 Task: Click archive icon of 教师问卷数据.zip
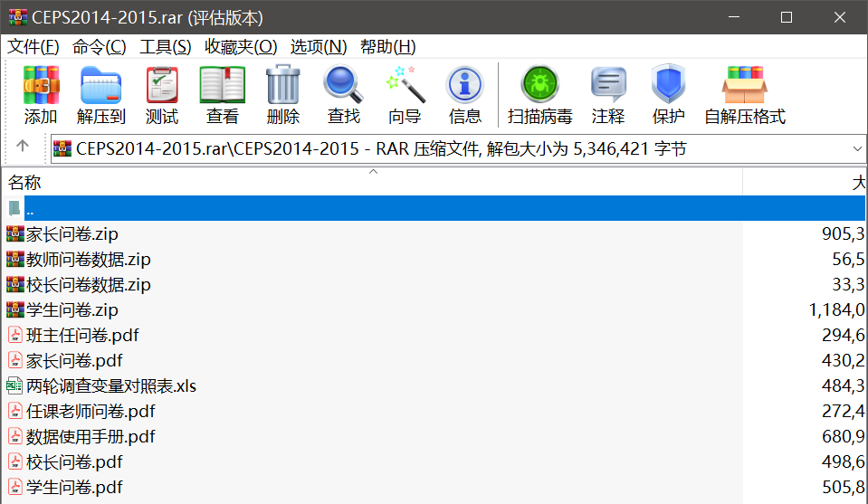[15, 259]
